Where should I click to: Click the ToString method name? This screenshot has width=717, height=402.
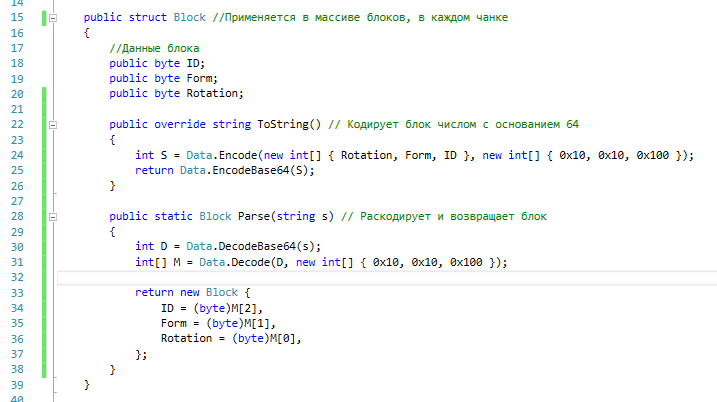tap(283, 124)
